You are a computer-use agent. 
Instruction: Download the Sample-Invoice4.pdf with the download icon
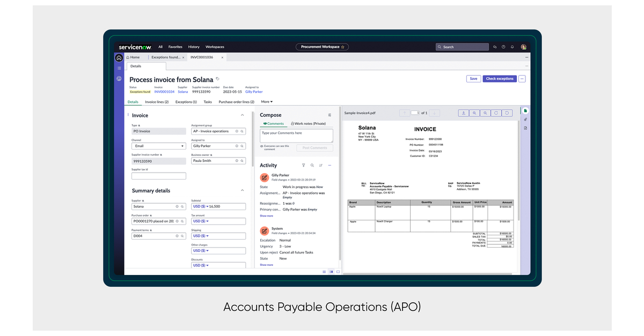464,113
